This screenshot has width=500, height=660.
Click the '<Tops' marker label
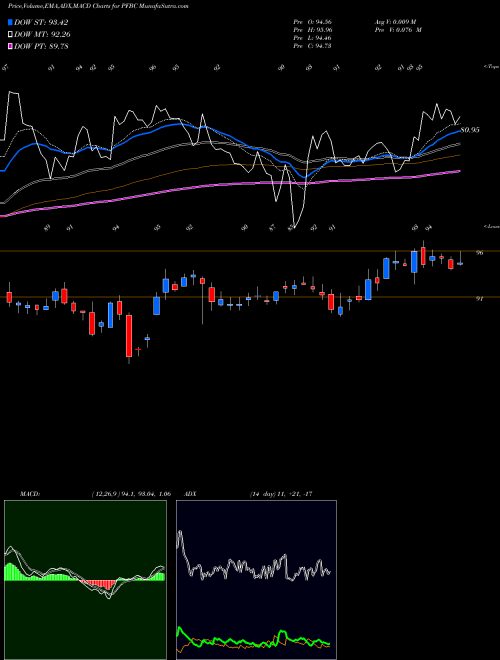(x=492, y=67)
